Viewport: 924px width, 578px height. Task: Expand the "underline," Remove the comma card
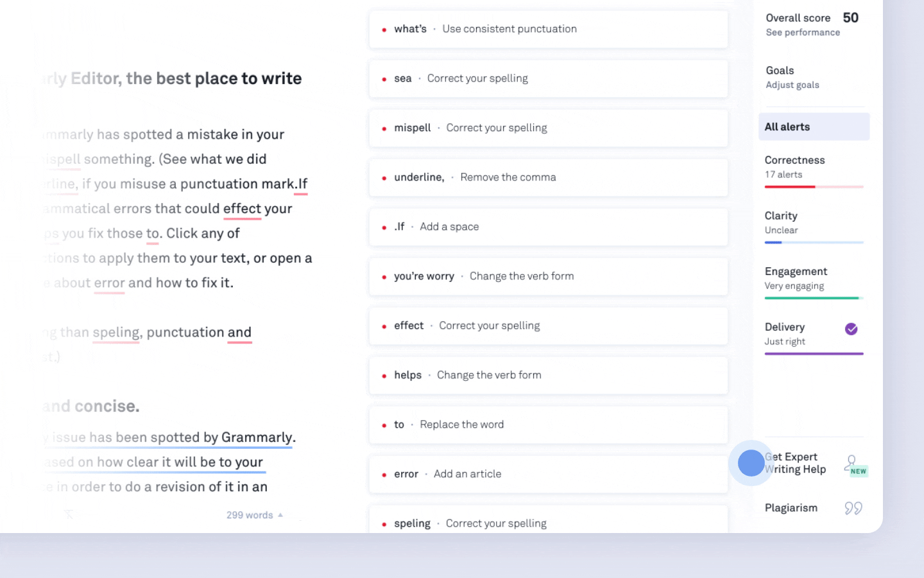pyautogui.click(x=548, y=178)
